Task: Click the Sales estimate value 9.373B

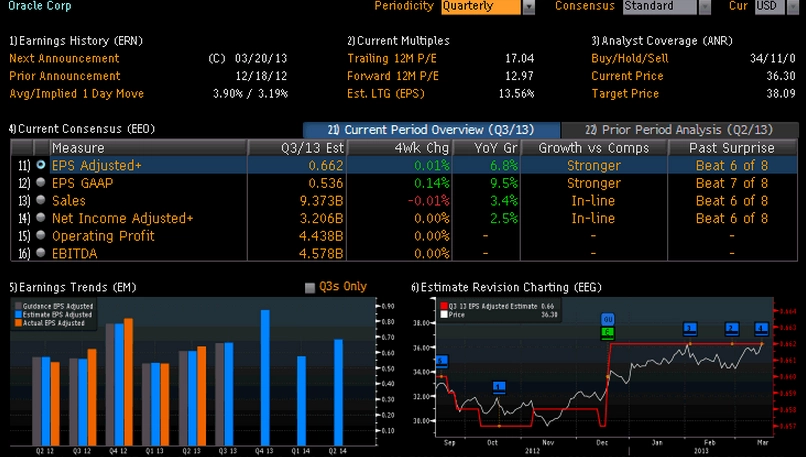Action: [x=321, y=200]
